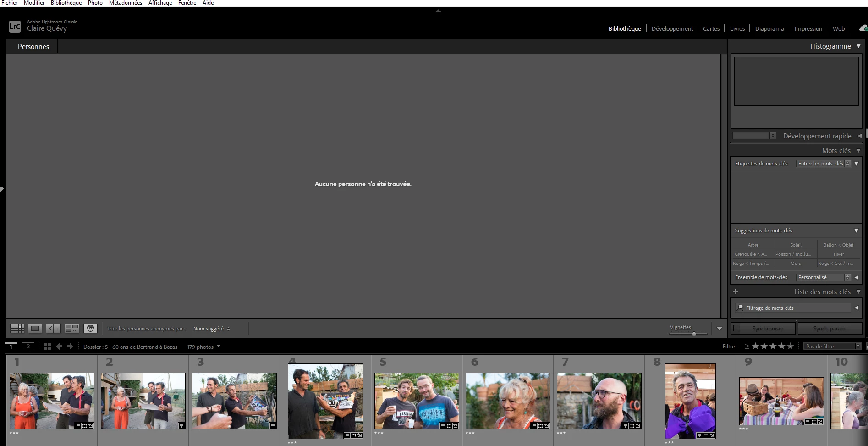The height and width of the screenshot is (446, 868).
Task: Click main window display button 1
Action: tap(11, 347)
